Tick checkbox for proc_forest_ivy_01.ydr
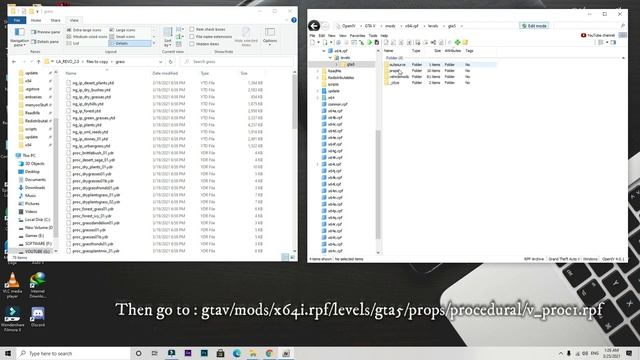This screenshot has height=360, width=640. pyautogui.click(x=68, y=216)
